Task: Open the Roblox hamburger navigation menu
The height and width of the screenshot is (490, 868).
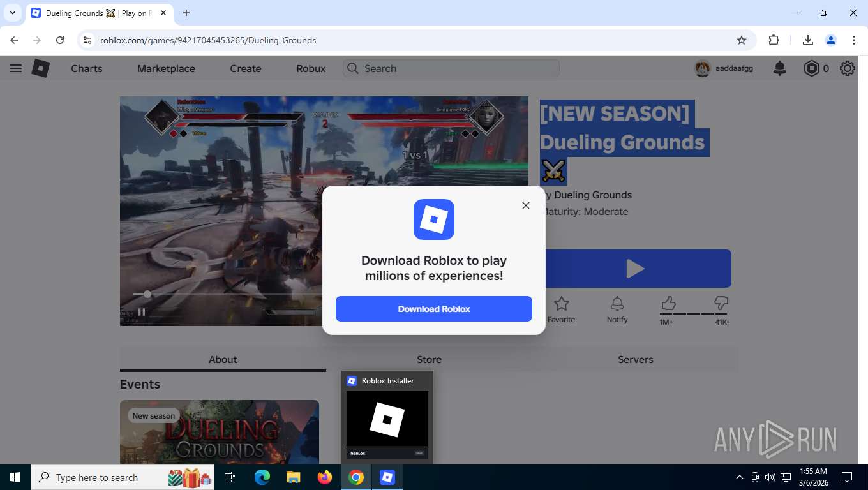Action: coord(16,68)
